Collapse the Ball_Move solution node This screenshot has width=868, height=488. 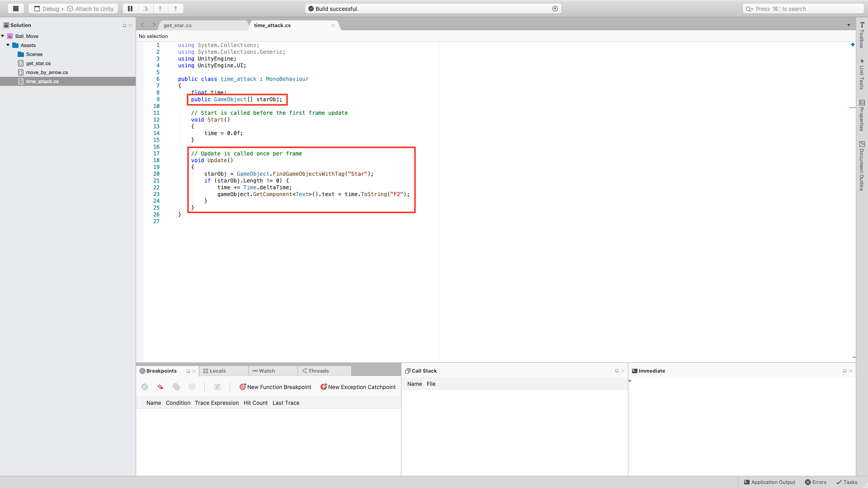click(3, 36)
